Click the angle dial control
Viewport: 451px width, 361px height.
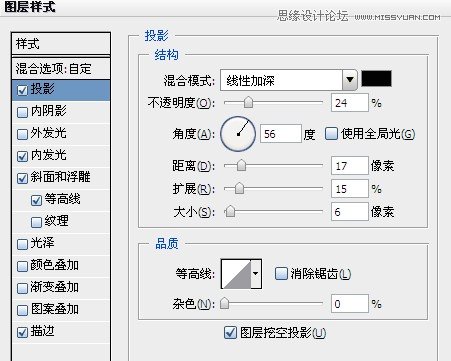238,134
